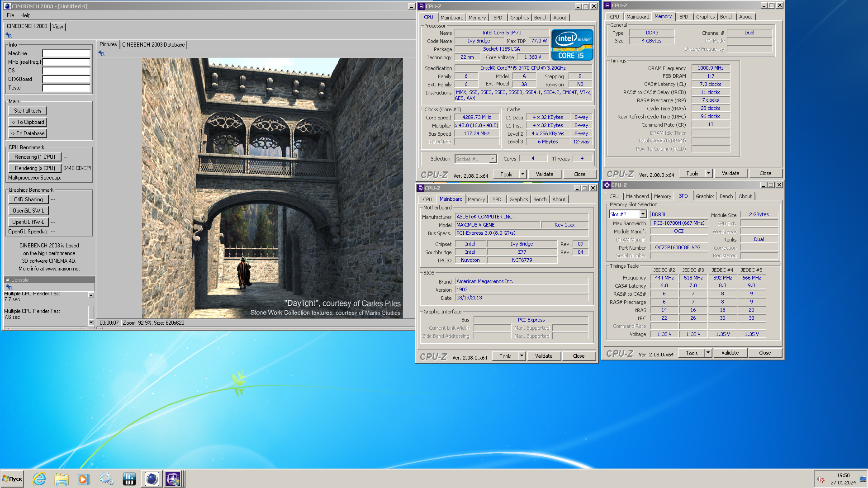868x488 pixels.
Task: Open the CINEBENCH 2003 Database tab
Action: point(153,45)
